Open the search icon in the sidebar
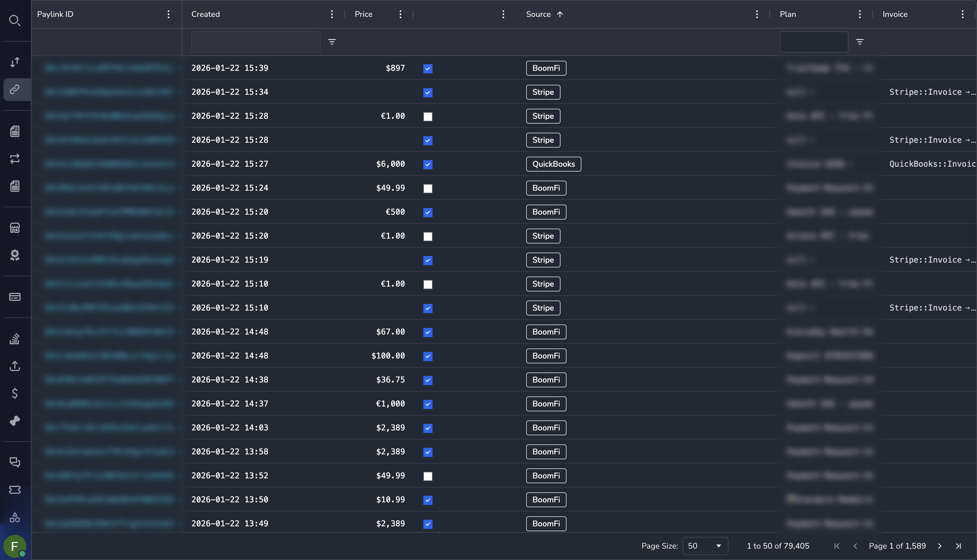The height and width of the screenshot is (560, 977). tap(15, 20)
